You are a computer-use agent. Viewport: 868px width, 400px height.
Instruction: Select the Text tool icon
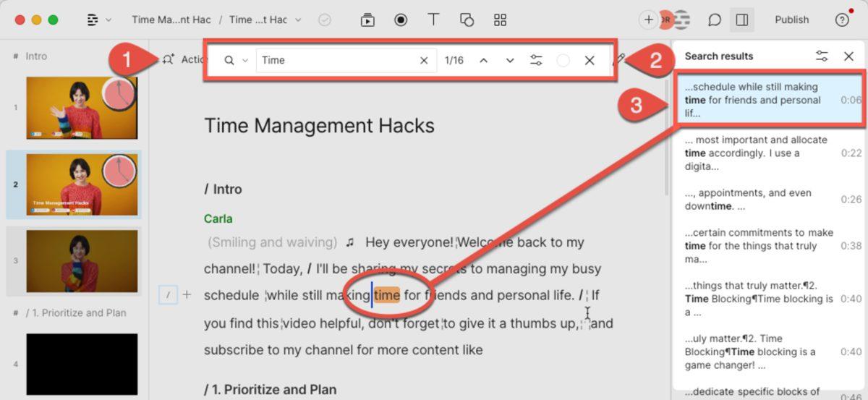434,20
